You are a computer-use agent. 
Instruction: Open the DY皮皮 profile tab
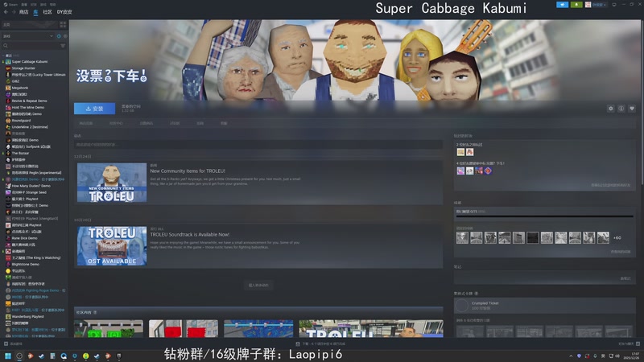64,12
